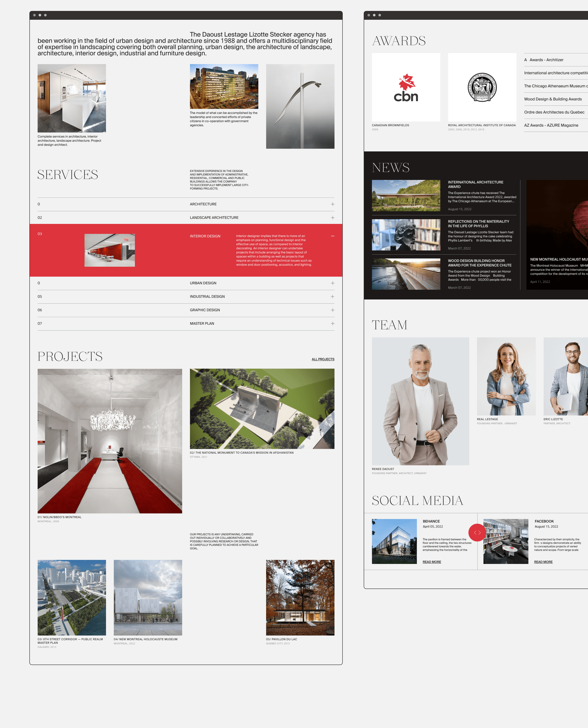
Task: Expand Master Plan plus icon
Action: click(332, 324)
